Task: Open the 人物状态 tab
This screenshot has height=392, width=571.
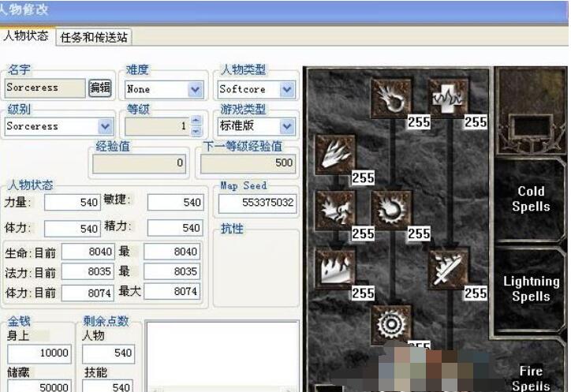Action: coord(26,35)
